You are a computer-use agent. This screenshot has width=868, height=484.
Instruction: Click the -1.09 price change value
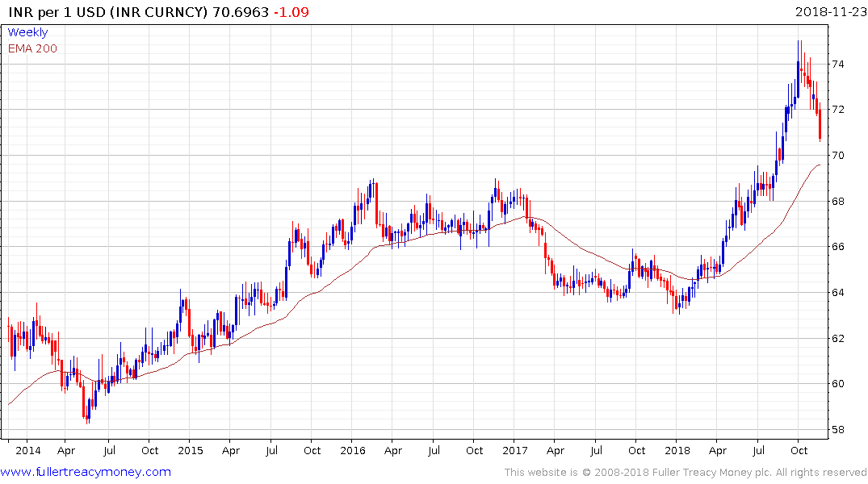point(291,11)
